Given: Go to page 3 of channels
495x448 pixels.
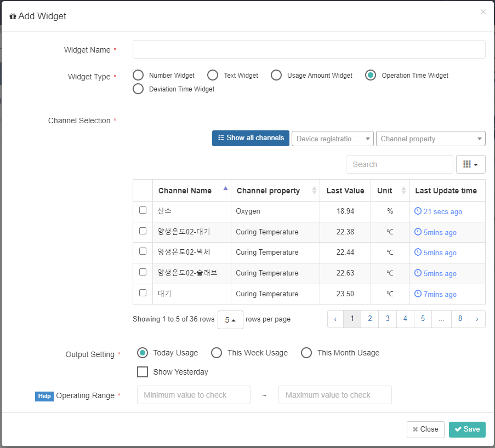Looking at the screenshot, I should coord(388,319).
